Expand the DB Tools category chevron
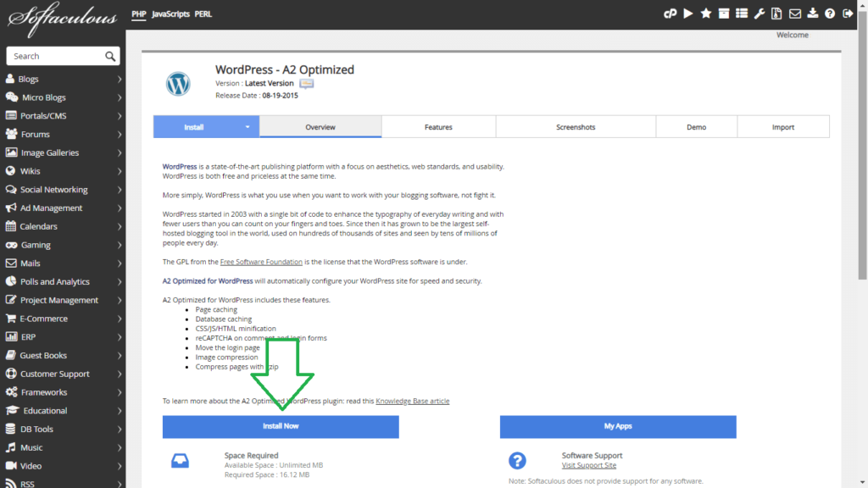 point(119,429)
